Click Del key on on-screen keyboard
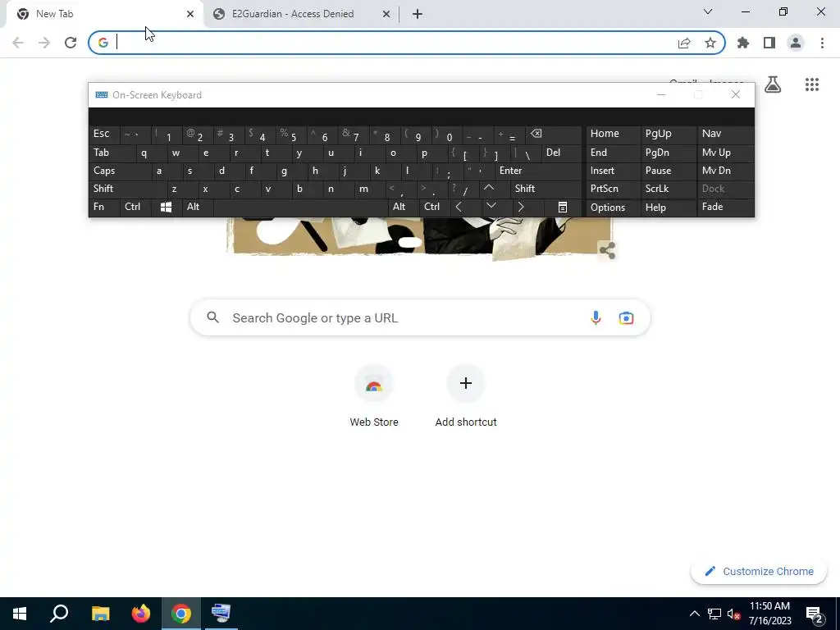Image resolution: width=840 pixels, height=630 pixels. click(x=561, y=153)
